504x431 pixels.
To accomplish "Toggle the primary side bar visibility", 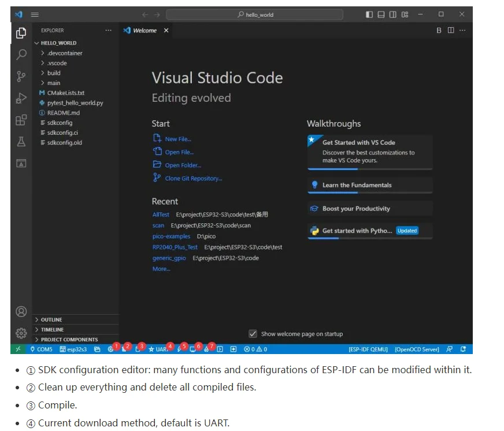I will 369,14.
